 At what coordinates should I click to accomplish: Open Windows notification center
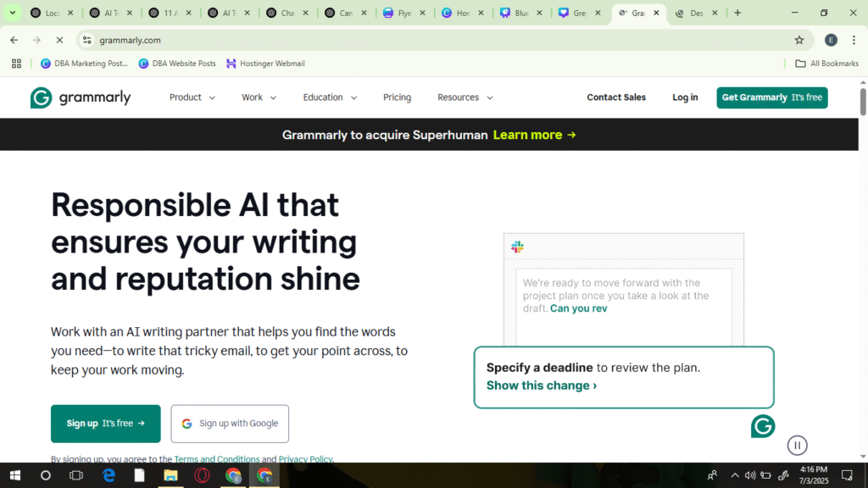847,475
